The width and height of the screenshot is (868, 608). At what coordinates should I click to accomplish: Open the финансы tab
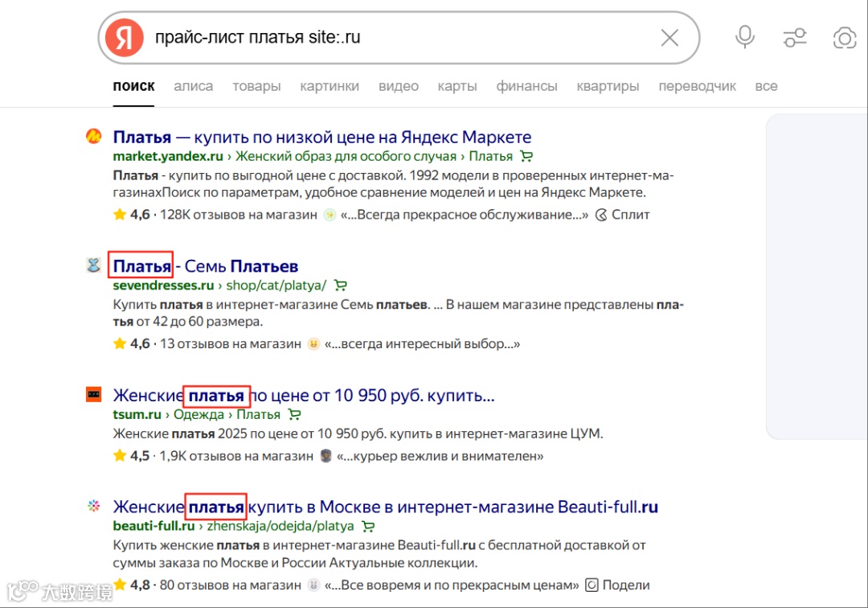[526, 86]
